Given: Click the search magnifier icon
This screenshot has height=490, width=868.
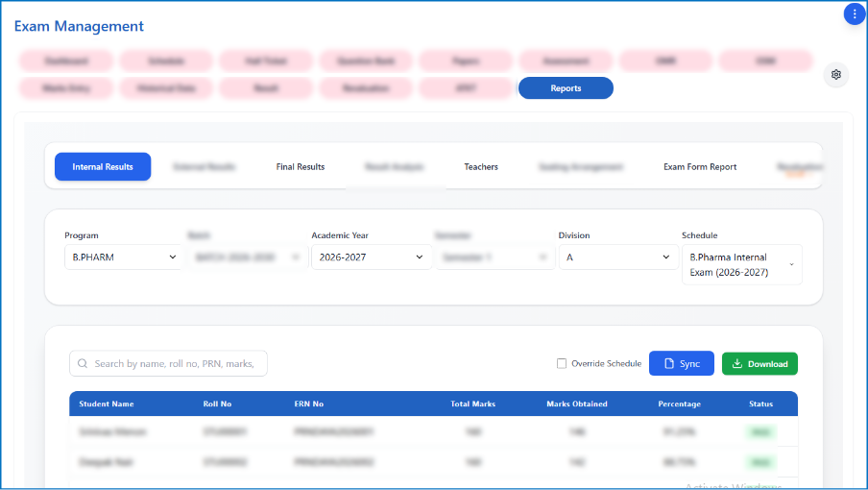Looking at the screenshot, I should 83,364.
